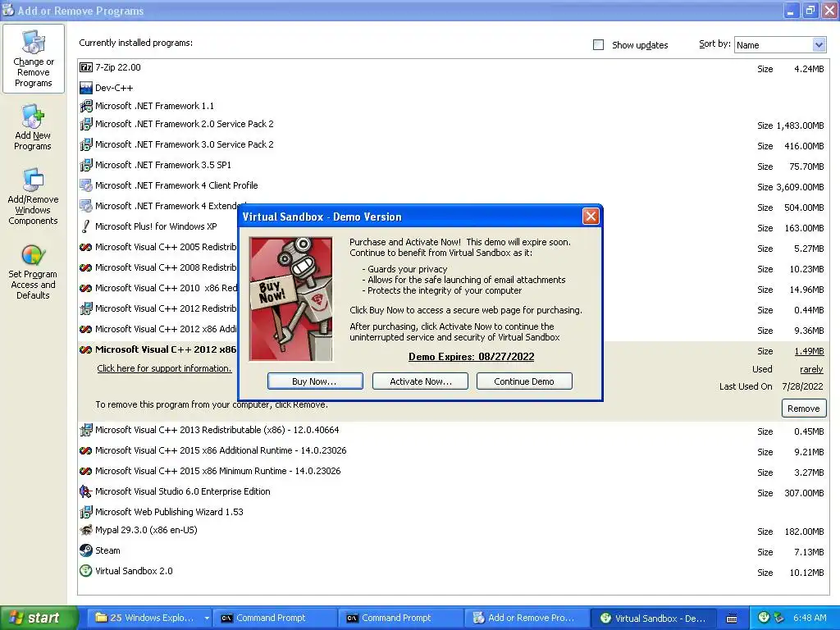
Task: Open Add/Remove Windows Components
Action: click(33, 196)
